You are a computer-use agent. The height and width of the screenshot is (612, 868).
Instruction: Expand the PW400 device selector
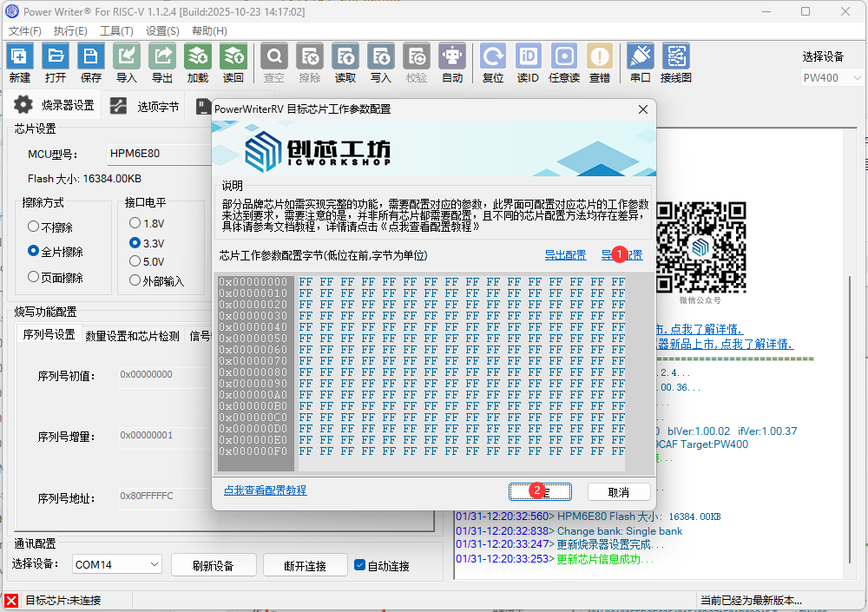click(x=831, y=76)
